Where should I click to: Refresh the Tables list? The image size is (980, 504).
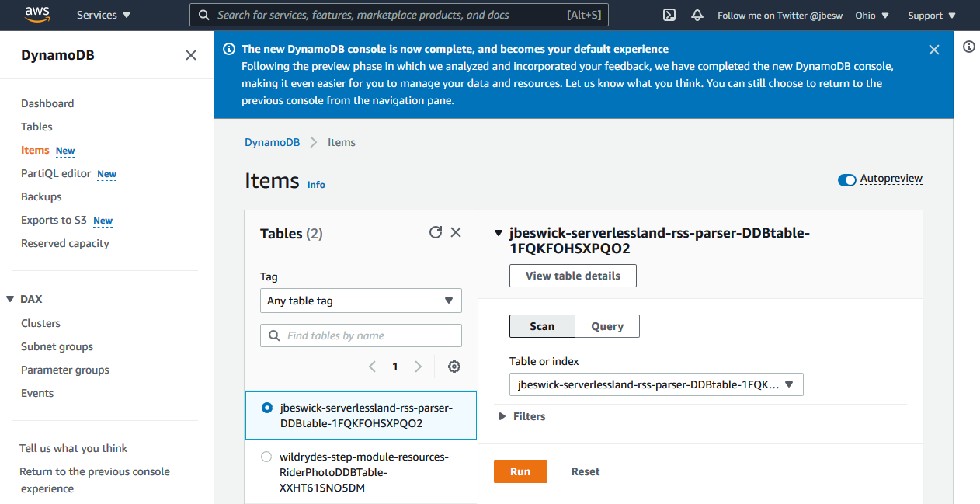pyautogui.click(x=436, y=232)
